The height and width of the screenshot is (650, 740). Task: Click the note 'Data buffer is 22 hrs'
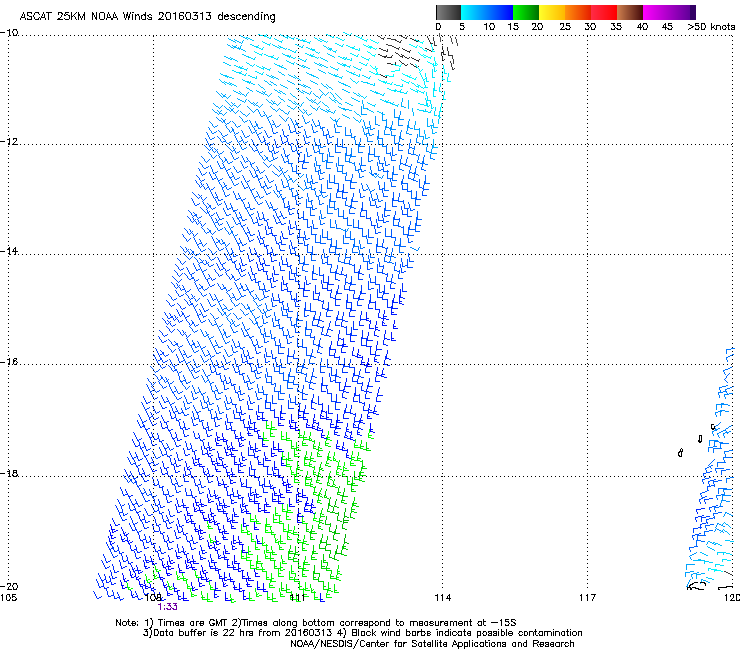pos(205,633)
